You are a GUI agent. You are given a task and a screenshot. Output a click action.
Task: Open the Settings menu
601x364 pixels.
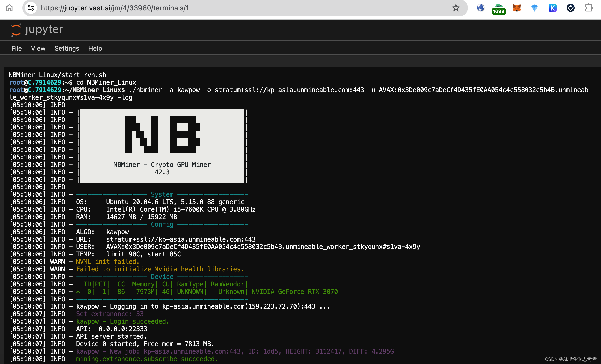[x=67, y=48]
